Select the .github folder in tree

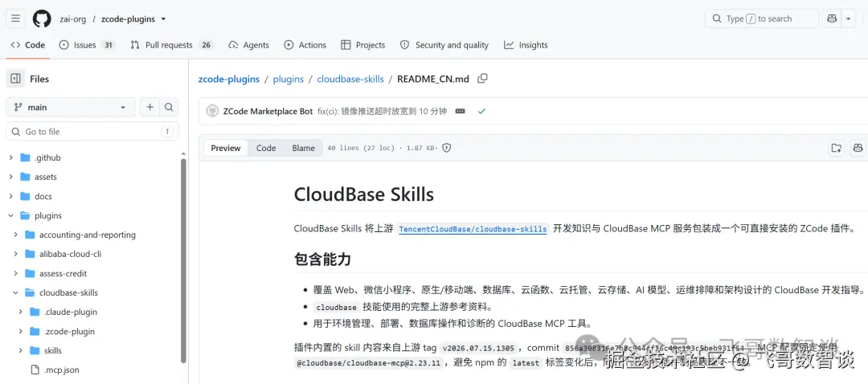pos(47,157)
